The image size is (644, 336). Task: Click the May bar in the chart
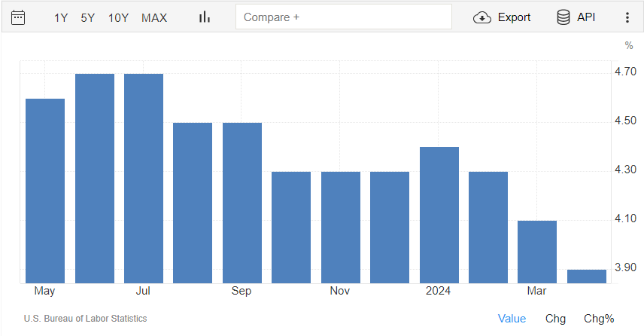point(45,191)
